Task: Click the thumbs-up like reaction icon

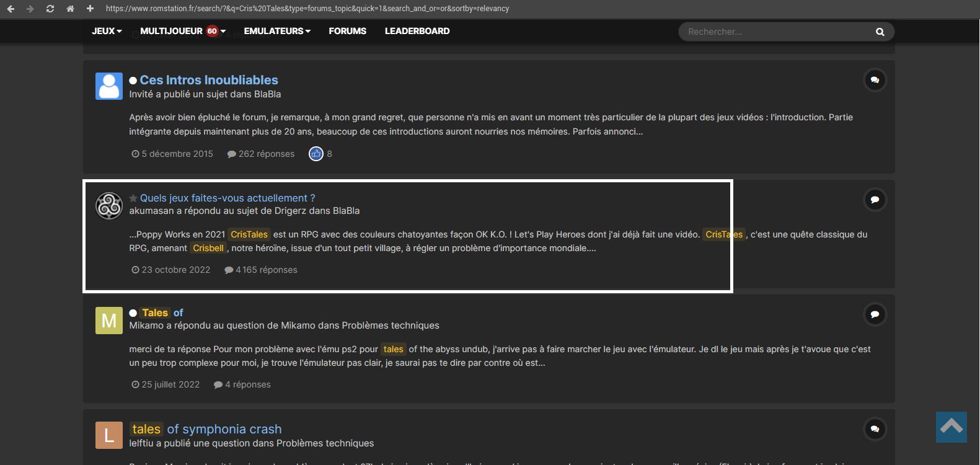Action: point(316,154)
